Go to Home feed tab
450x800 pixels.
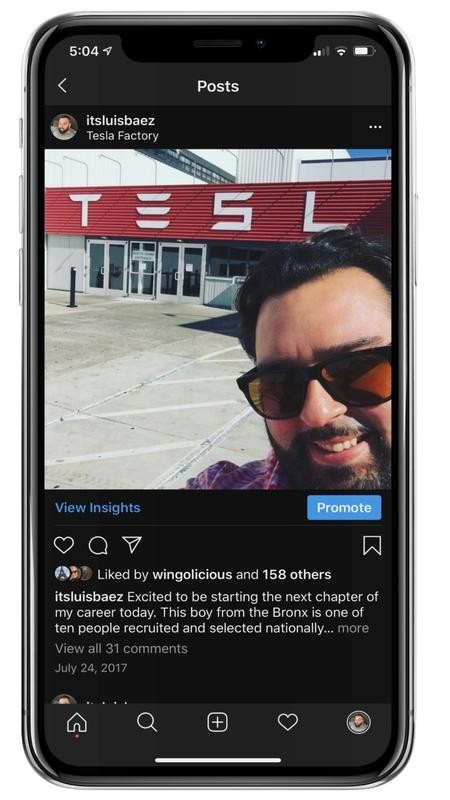coord(77,722)
